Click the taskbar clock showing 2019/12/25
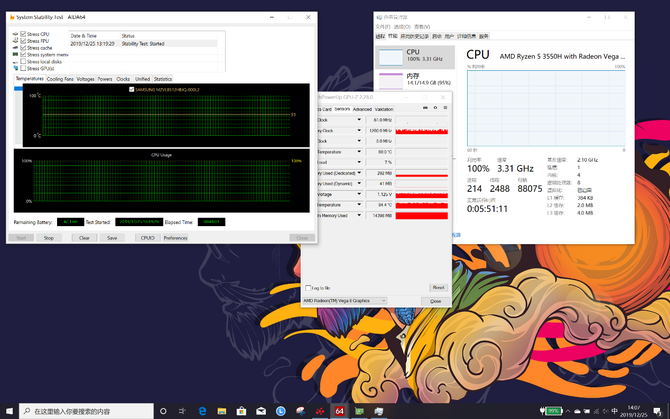670x419 pixels. pyautogui.click(x=634, y=411)
